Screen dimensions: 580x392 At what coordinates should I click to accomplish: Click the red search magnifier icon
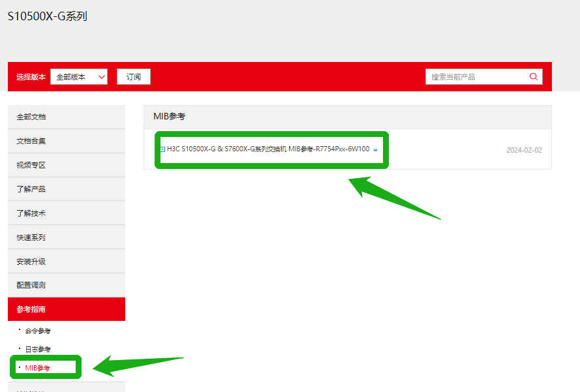coord(534,76)
